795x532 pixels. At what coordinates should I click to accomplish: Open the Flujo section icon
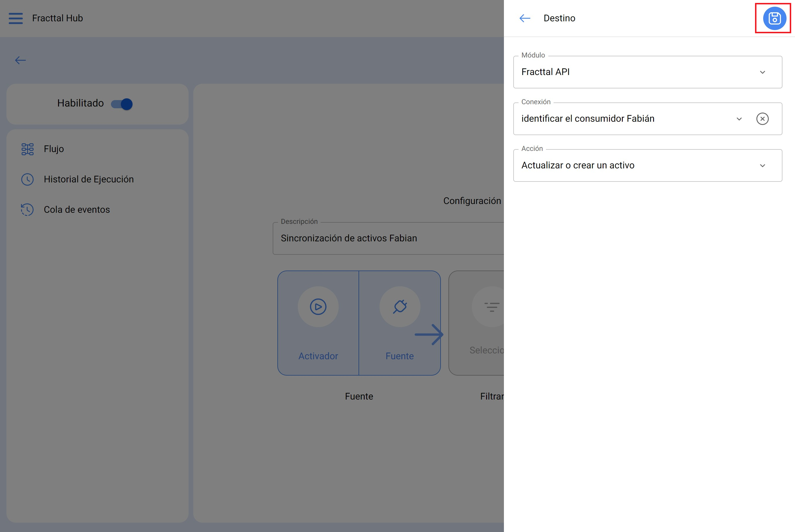(x=27, y=149)
